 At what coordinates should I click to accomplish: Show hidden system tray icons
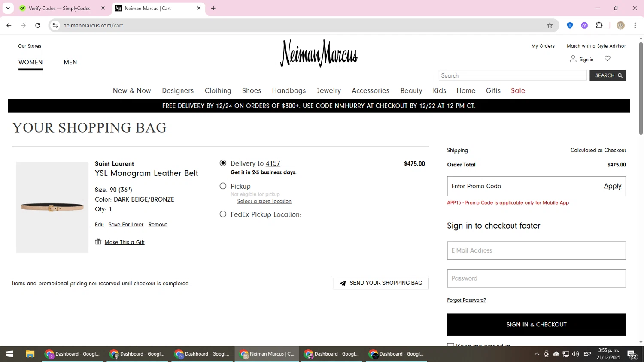click(x=537, y=354)
